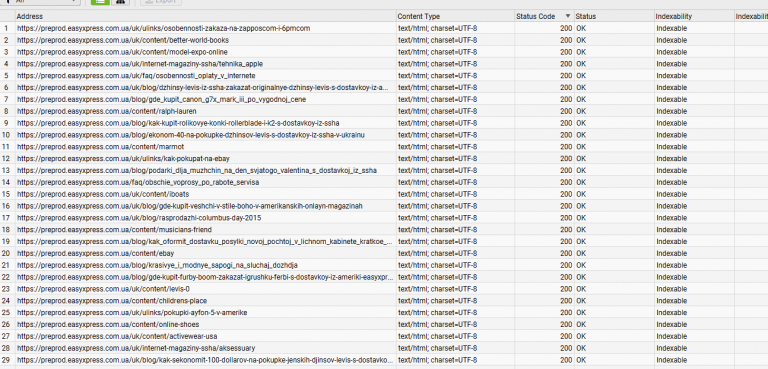
Task: Select the content/ebay URL
Action: point(96,253)
